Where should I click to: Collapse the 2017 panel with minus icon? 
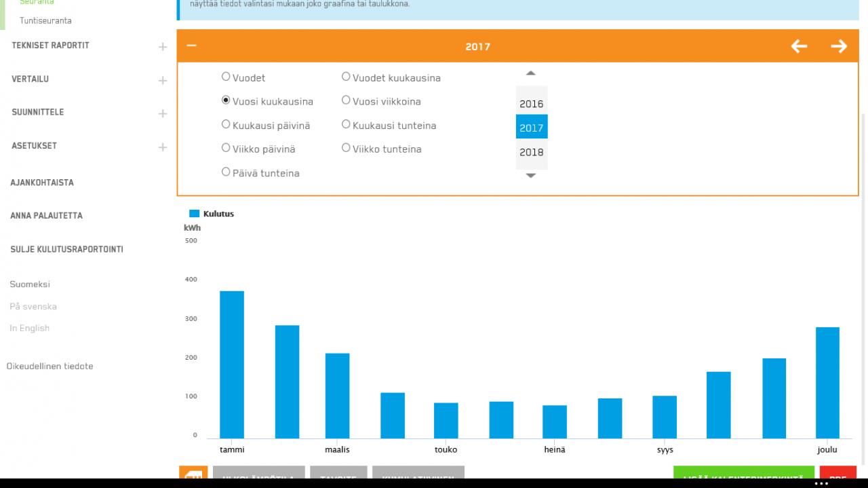point(191,46)
